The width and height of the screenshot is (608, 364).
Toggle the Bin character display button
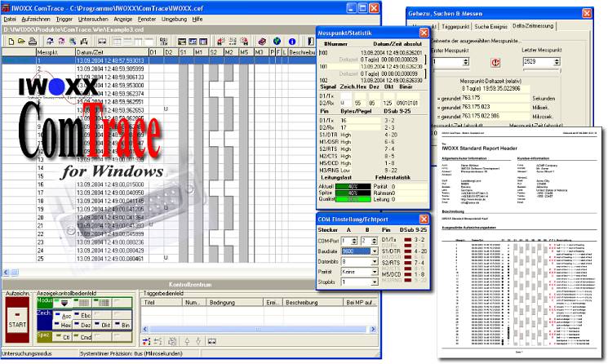[x=122, y=325]
